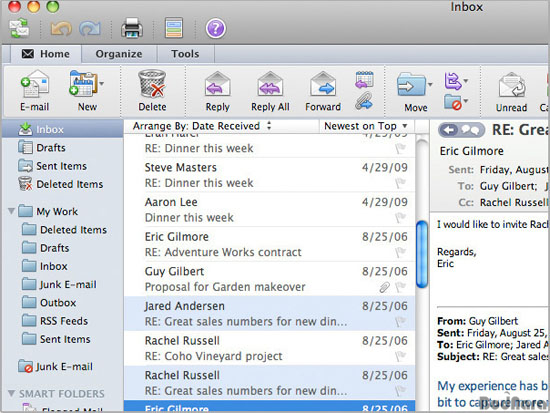
Task: Open Drafts under My Work
Action: pyautogui.click(x=46, y=248)
